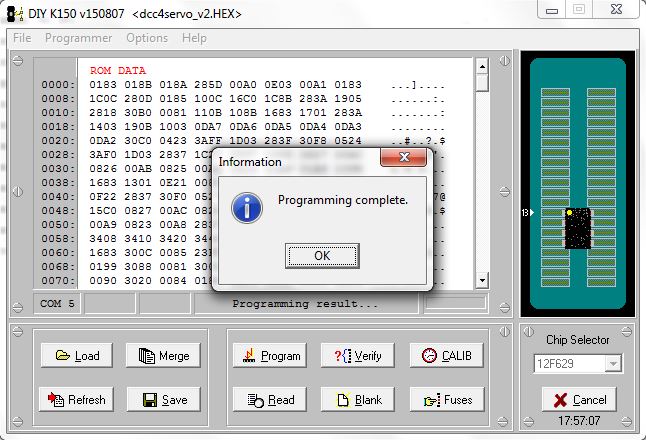Click the ROM data scrollbar up arrow
Viewport: 646px width, 440px height.
482,65
